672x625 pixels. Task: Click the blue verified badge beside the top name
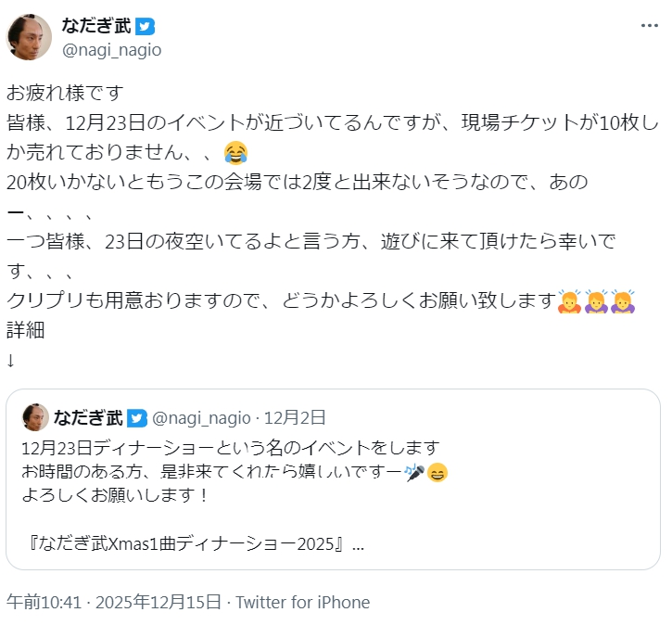pos(145,26)
